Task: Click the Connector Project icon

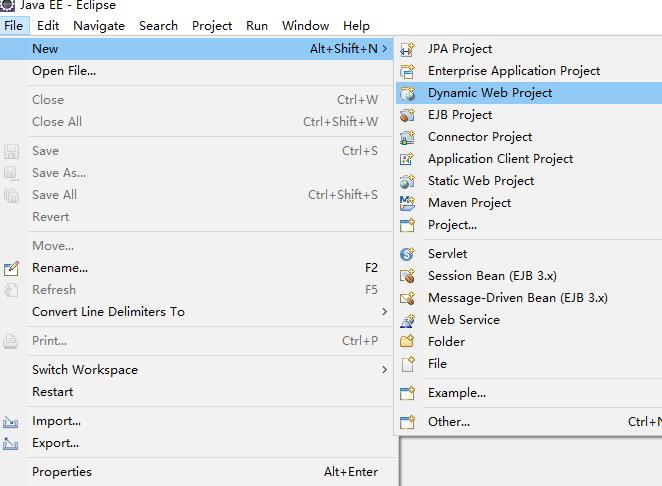Action: [x=407, y=137]
